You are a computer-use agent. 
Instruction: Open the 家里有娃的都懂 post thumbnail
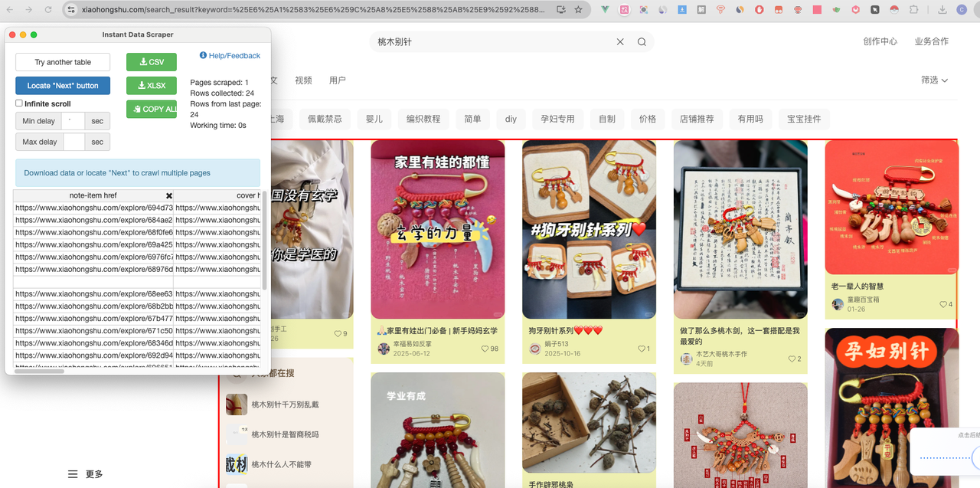coord(438,229)
